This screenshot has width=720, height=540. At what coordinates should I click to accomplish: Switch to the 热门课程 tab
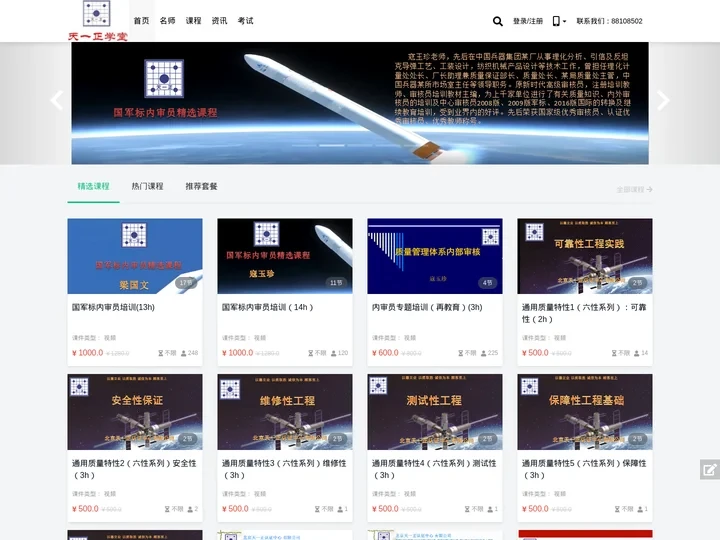click(x=147, y=186)
